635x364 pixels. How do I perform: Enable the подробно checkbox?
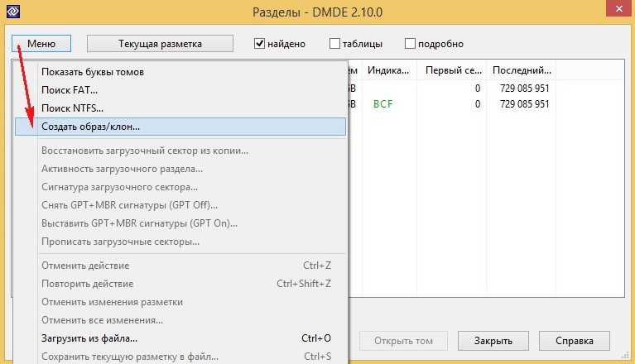coord(410,43)
